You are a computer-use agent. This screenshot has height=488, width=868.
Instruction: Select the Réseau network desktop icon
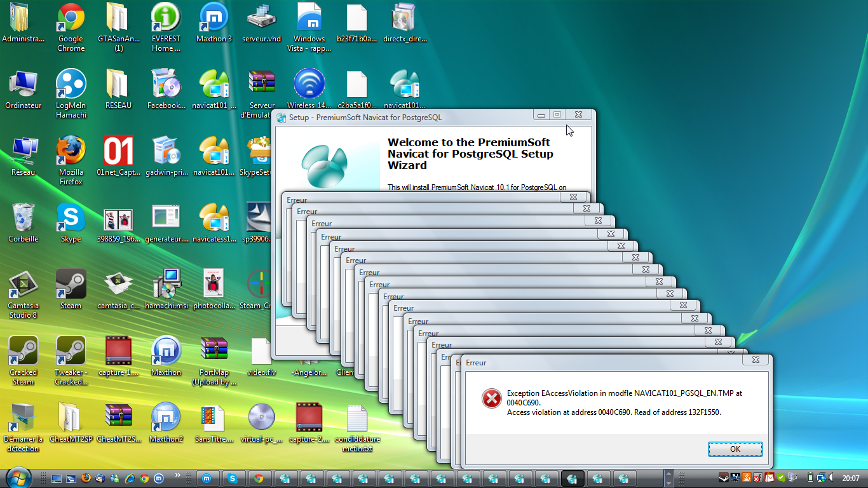(x=23, y=156)
